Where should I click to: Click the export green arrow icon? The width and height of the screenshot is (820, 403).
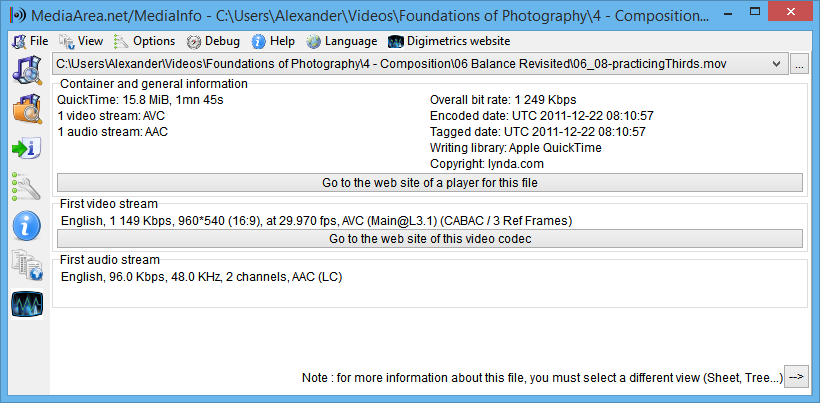pyautogui.click(x=27, y=149)
